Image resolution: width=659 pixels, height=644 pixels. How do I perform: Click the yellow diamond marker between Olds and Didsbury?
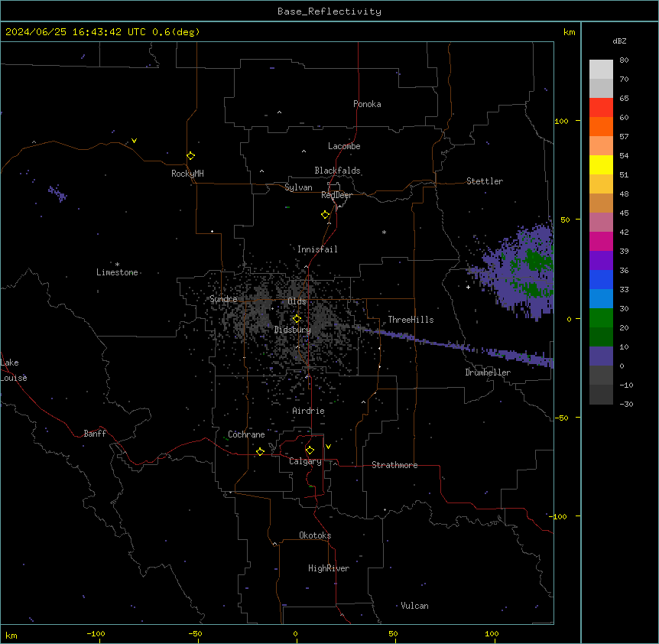click(297, 319)
